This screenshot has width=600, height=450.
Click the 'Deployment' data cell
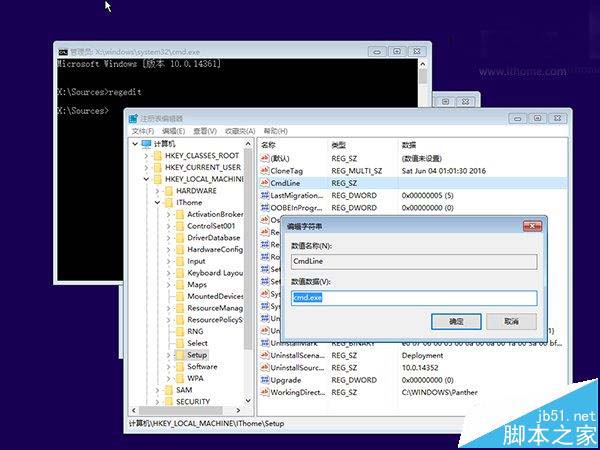(422, 355)
